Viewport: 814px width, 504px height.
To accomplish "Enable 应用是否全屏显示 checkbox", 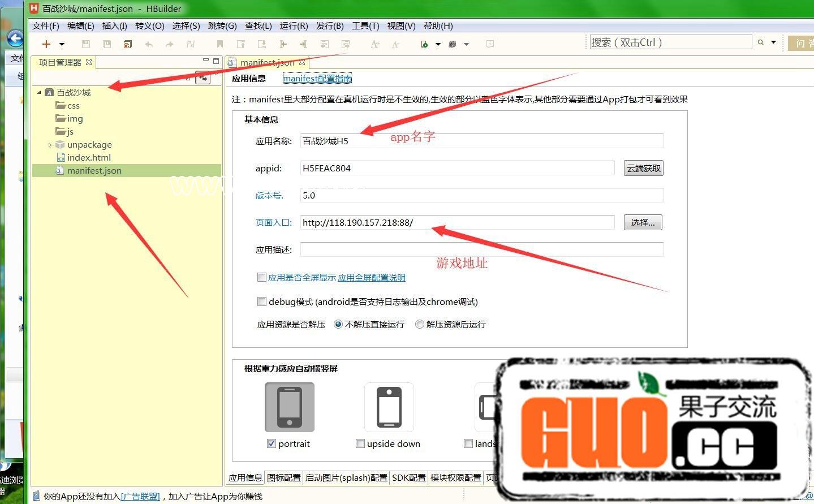I will click(261, 277).
